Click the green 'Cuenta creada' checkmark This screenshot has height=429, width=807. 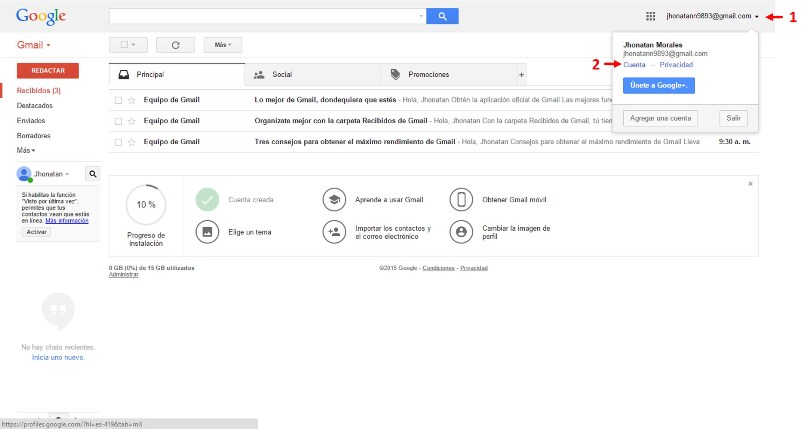[x=207, y=200]
